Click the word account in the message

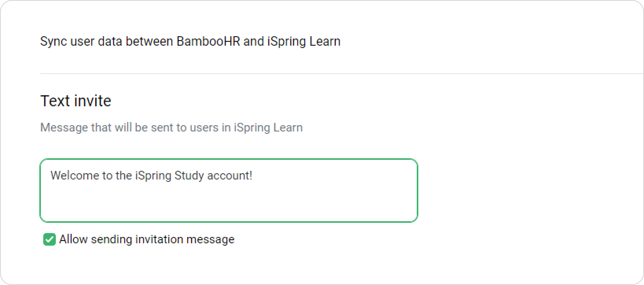[228, 176]
